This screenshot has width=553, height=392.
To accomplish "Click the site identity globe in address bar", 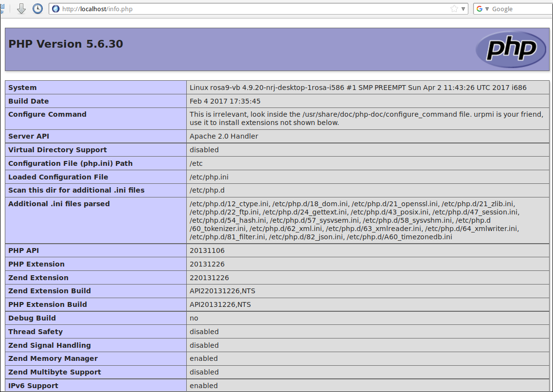I will tap(56, 9).
